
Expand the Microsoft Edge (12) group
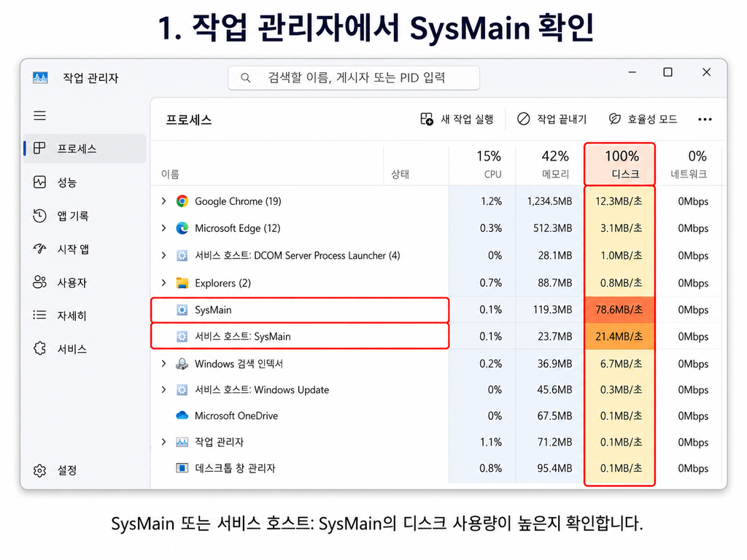point(164,228)
